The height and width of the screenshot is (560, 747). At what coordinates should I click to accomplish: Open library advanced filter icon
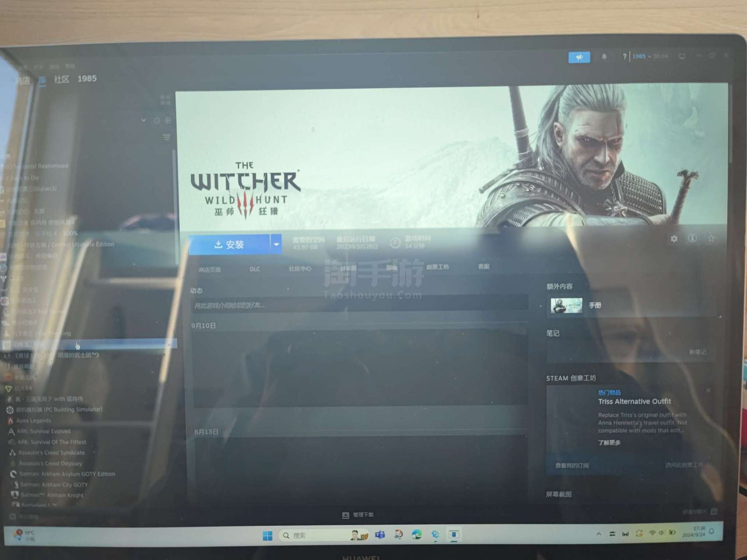pos(167,137)
